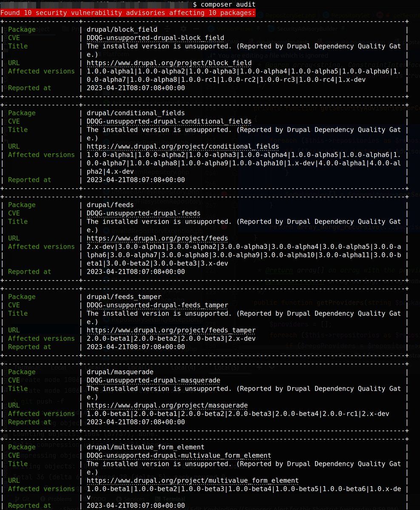Open the drupal.org conditional_fields project URL
Screen dimensions: 420x510
tap(183, 146)
